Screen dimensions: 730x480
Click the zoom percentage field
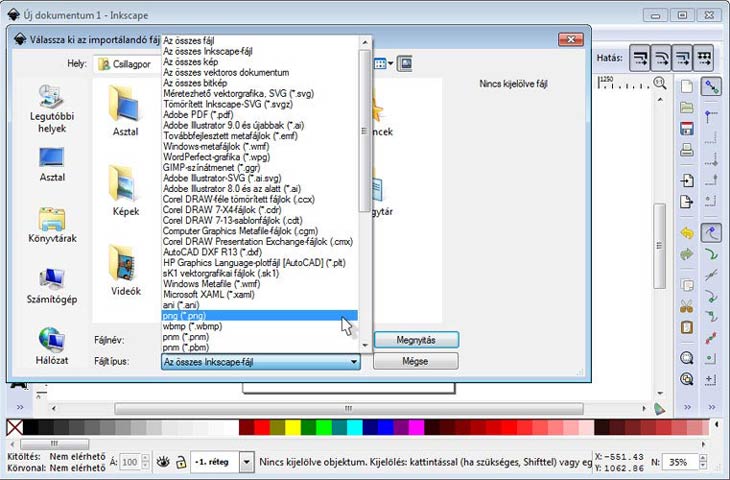pyautogui.click(x=682, y=462)
